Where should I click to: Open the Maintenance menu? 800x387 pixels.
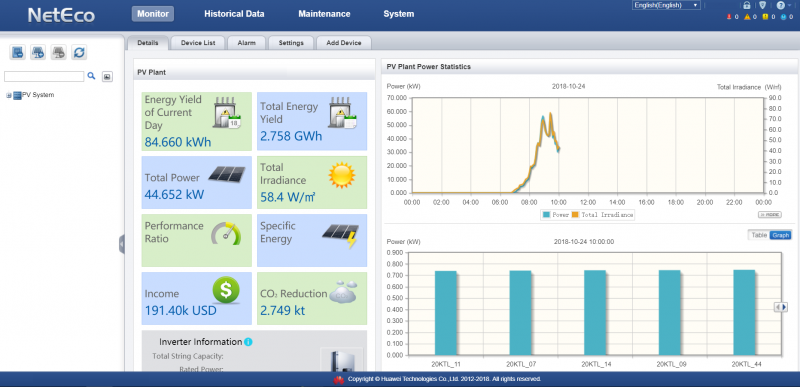(324, 14)
